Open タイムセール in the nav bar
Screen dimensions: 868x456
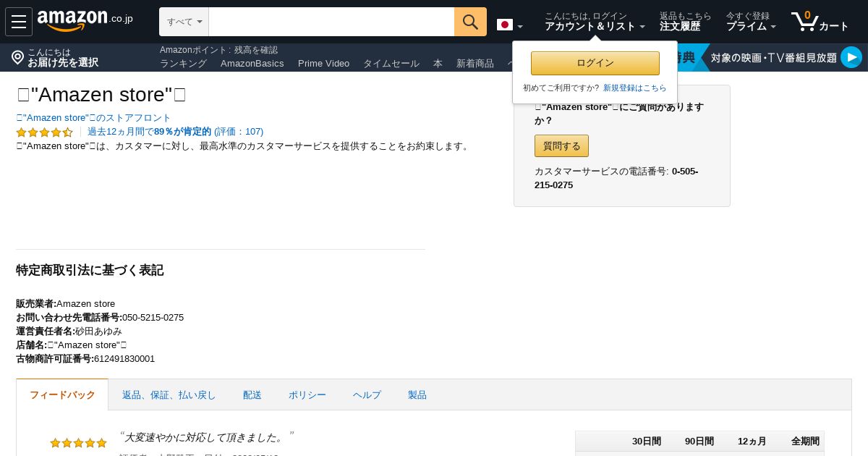click(x=391, y=63)
